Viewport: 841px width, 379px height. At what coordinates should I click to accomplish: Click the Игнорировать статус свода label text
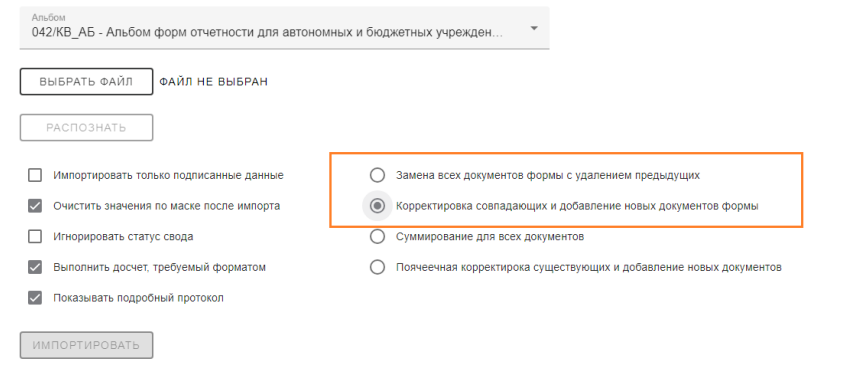click(x=123, y=236)
